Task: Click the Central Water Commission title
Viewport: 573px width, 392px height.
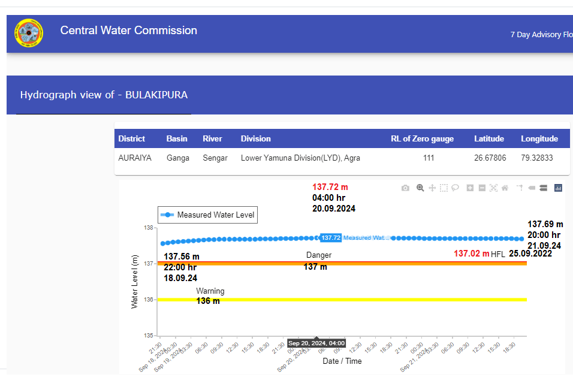Action: (128, 31)
